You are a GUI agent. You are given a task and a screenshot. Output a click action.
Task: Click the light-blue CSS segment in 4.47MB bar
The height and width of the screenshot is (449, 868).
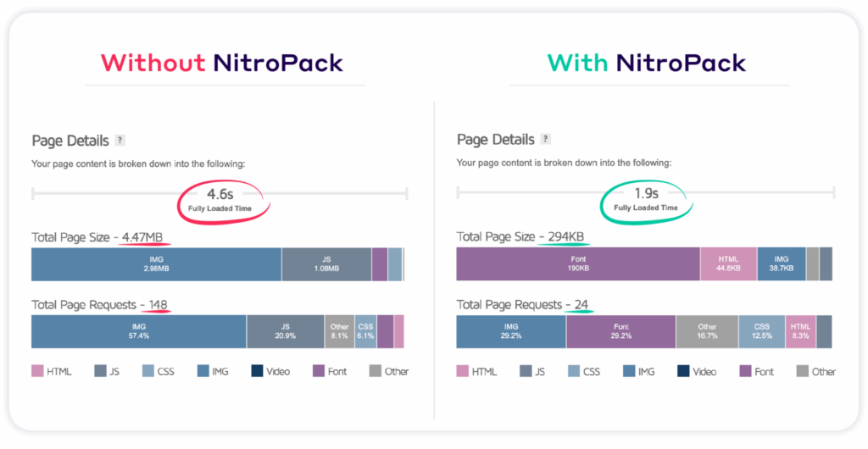[395, 264]
